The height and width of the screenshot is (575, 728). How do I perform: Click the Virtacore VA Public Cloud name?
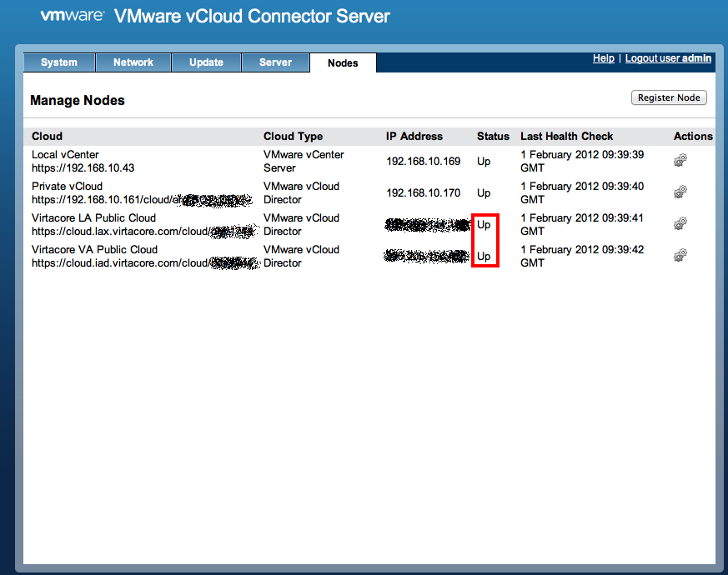click(x=94, y=249)
